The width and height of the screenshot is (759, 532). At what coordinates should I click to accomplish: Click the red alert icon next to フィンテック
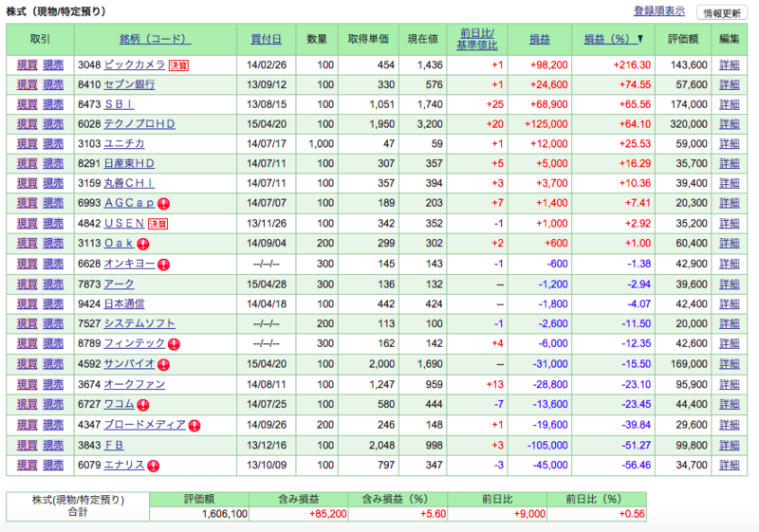tap(174, 344)
